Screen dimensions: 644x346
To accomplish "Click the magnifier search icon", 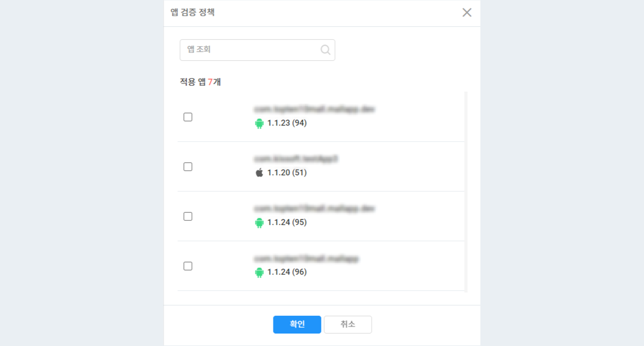I will 325,50.
